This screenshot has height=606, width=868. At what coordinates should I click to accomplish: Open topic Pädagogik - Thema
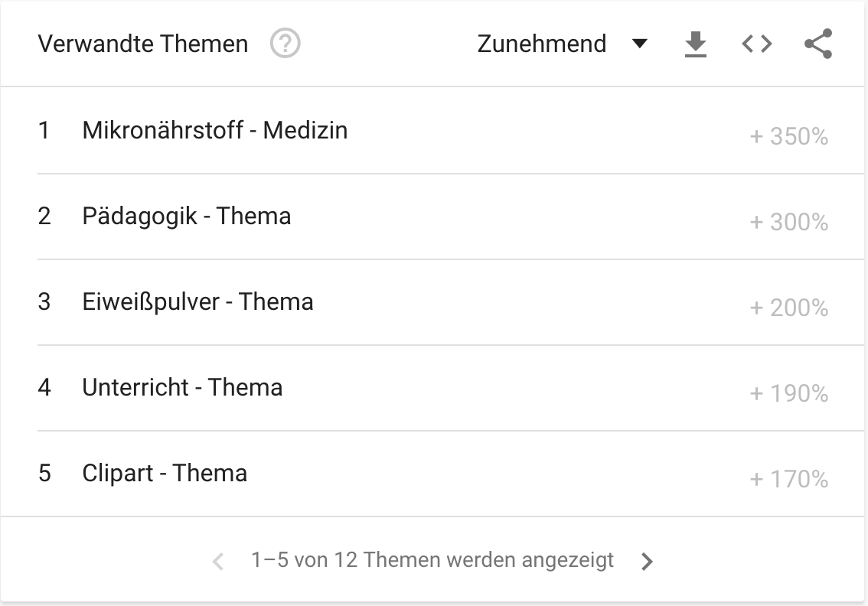tap(187, 217)
